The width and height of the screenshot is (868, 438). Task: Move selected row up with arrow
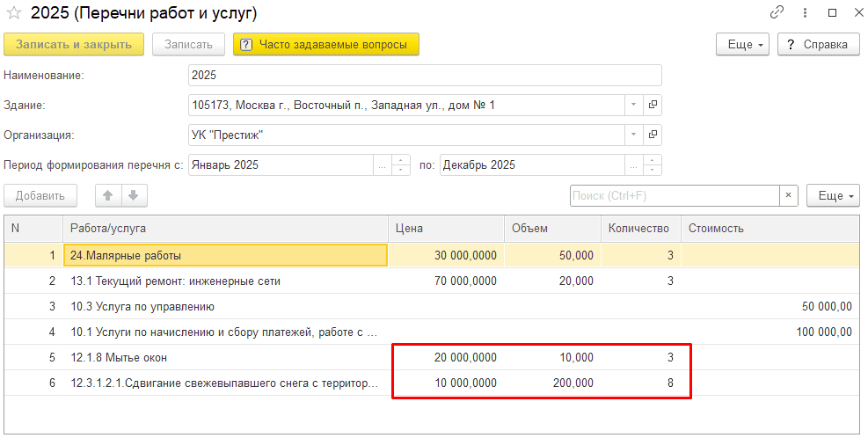pyautogui.click(x=109, y=195)
